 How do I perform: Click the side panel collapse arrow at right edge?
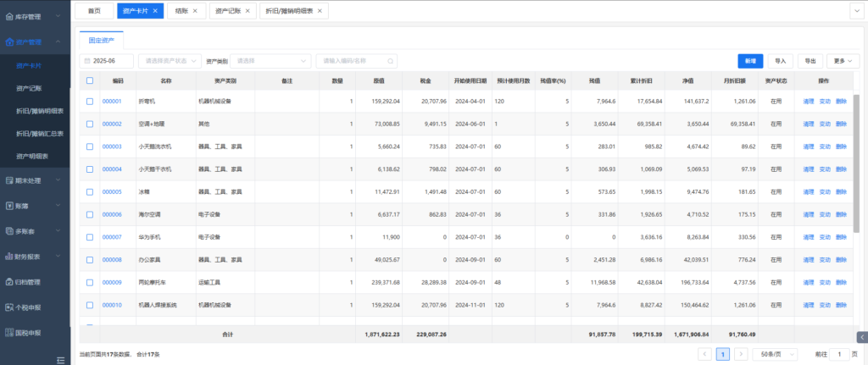(862, 337)
